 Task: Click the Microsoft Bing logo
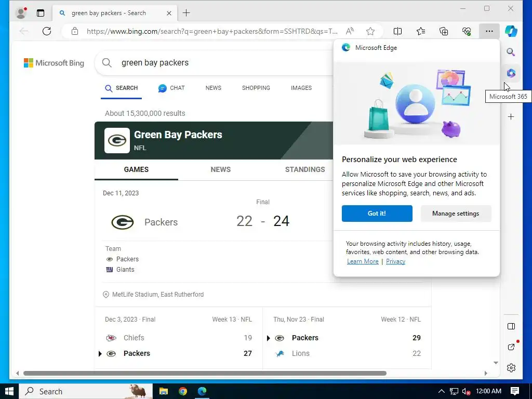pyautogui.click(x=54, y=63)
